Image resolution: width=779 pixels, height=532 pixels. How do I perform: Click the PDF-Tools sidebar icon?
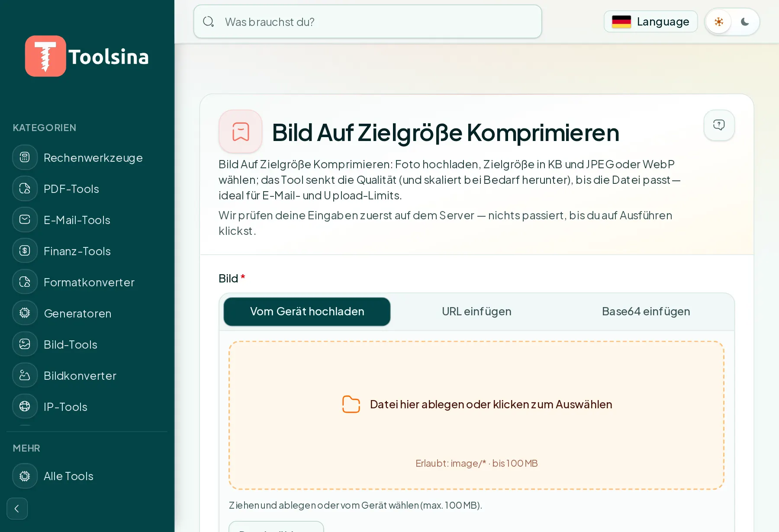pyautogui.click(x=25, y=189)
